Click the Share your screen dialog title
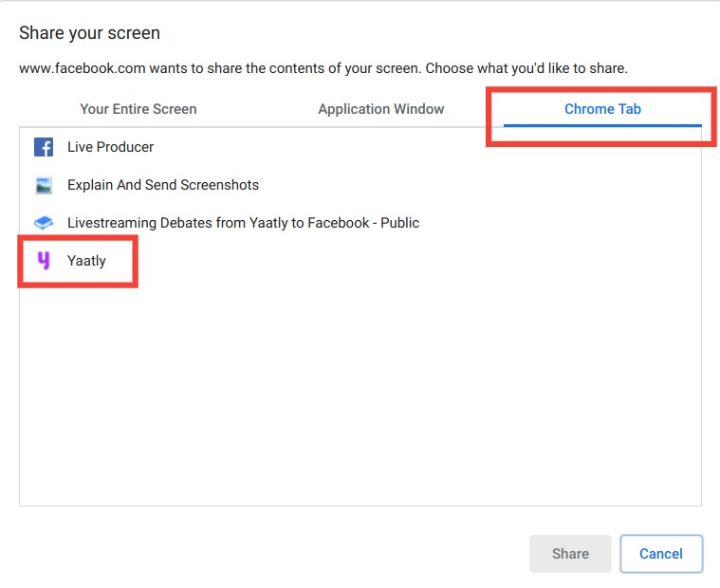720x588 pixels. [x=89, y=33]
